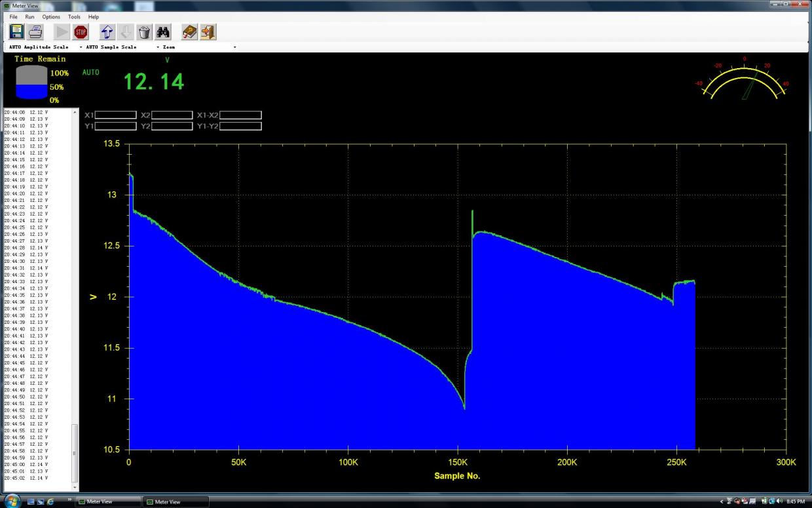
Task: Expand the Zoom dropdown
Action: click(x=235, y=47)
